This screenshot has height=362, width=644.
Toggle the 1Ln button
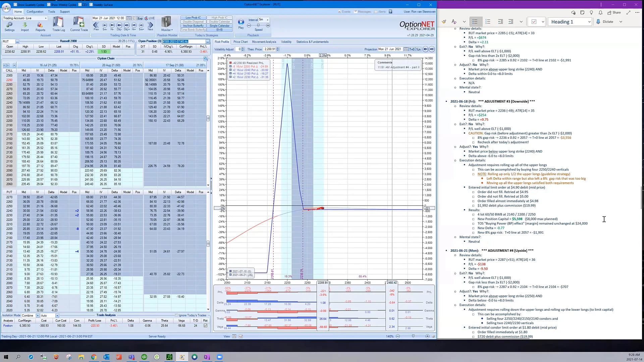pyautogui.click(x=418, y=49)
